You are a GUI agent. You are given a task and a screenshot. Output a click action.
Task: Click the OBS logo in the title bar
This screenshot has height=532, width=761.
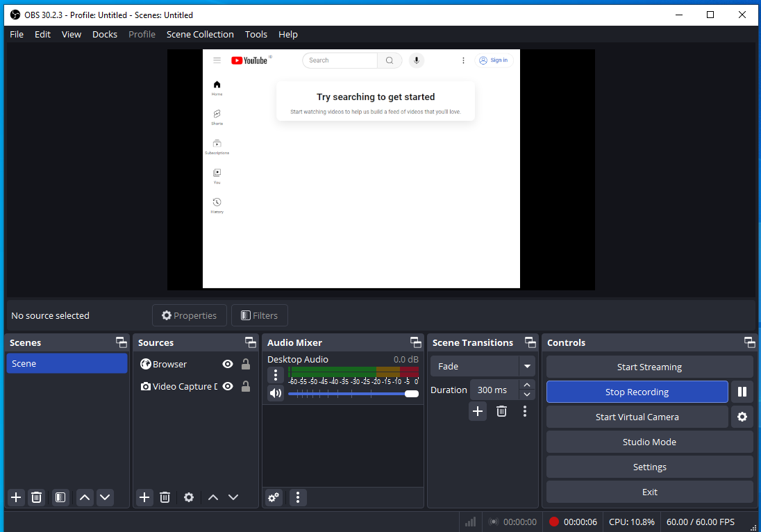pos(15,15)
